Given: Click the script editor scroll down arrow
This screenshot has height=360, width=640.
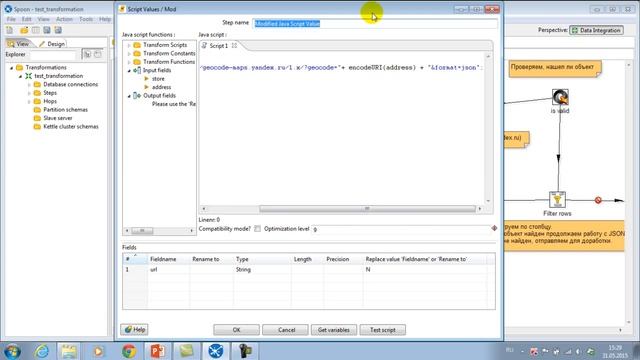Looking at the screenshot, I should point(488,201).
